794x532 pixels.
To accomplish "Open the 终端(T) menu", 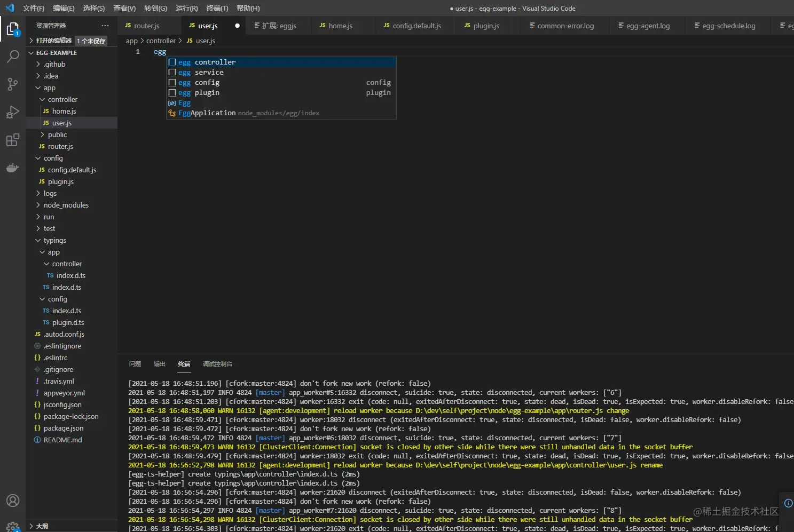I will 217,8.
